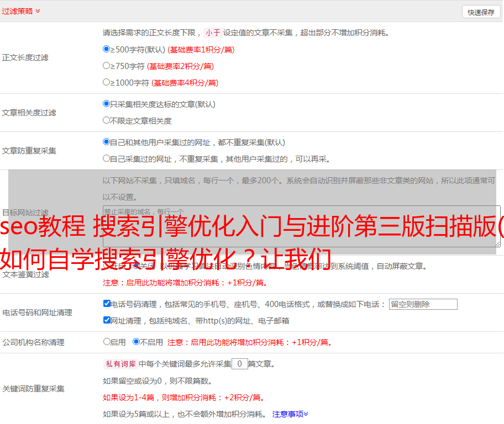Image resolution: width=504 pixels, height=424 pixels.
Task: Expand the 注意事项 link
Action: point(290,414)
